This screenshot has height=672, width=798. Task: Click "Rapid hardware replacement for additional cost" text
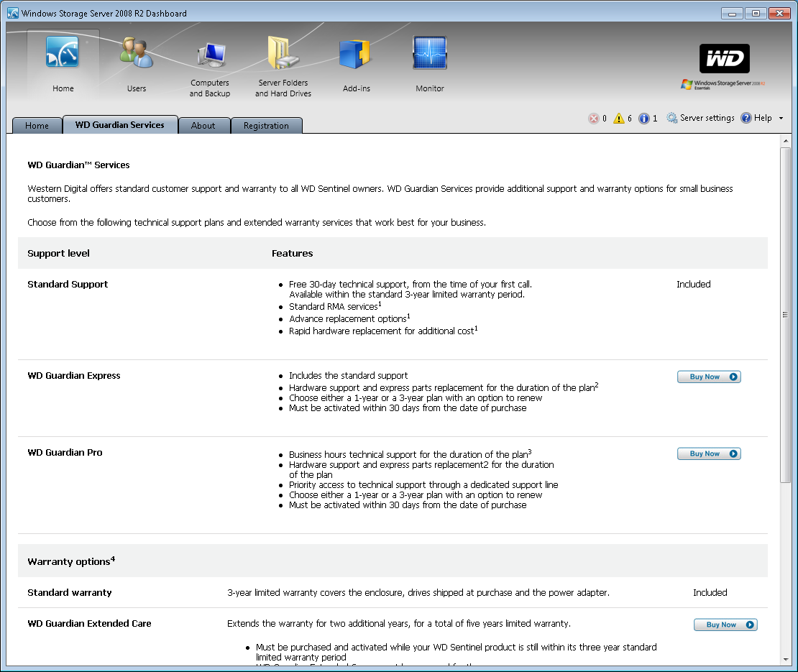(x=383, y=331)
